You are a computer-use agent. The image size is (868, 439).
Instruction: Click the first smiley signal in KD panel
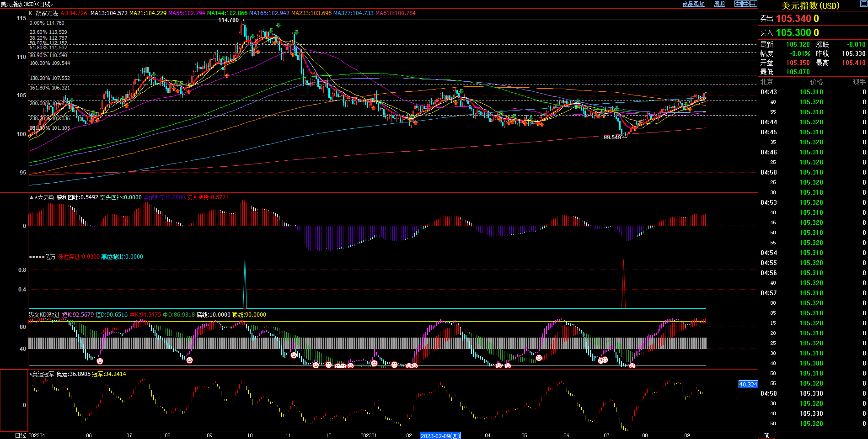[100, 361]
